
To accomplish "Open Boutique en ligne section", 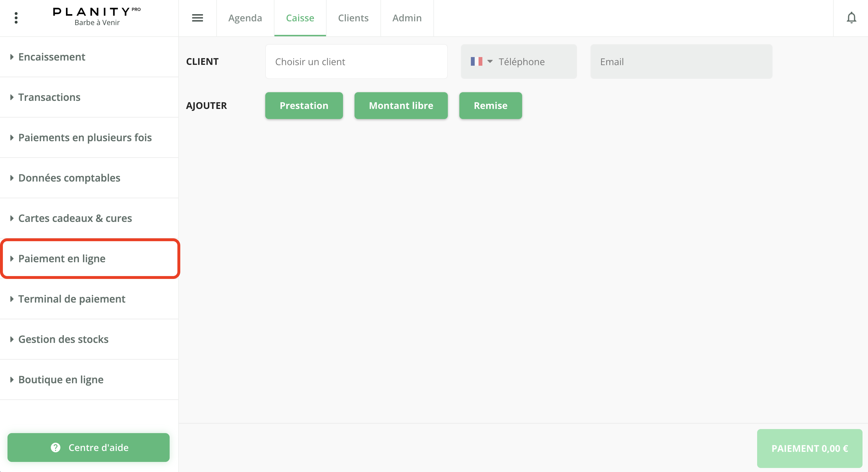I will click(x=61, y=380).
